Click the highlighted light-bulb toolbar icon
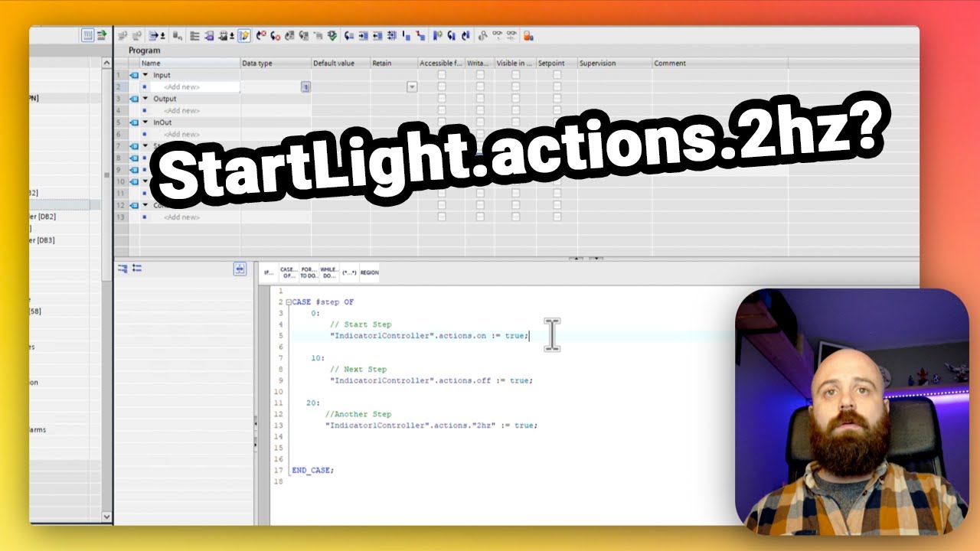This screenshot has height=551, width=980. pyautogui.click(x=244, y=35)
